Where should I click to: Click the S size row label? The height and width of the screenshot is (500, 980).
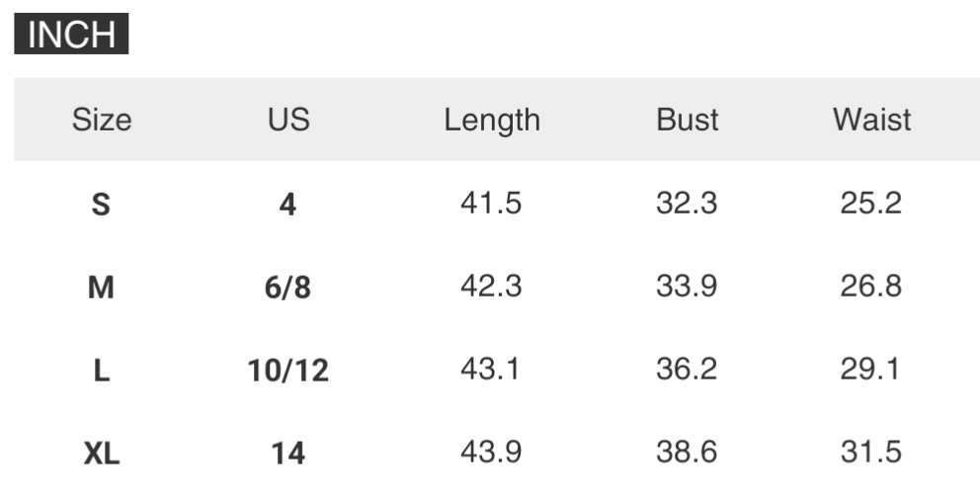coord(101,205)
